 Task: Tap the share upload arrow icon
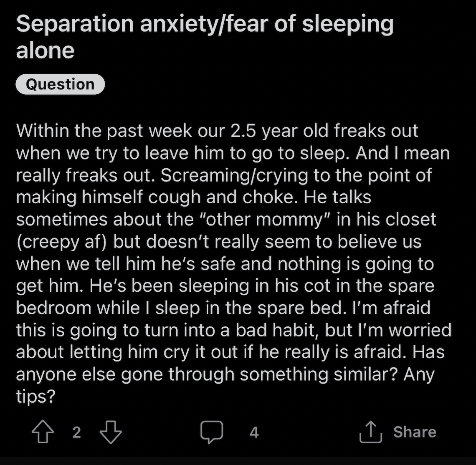[370, 432]
